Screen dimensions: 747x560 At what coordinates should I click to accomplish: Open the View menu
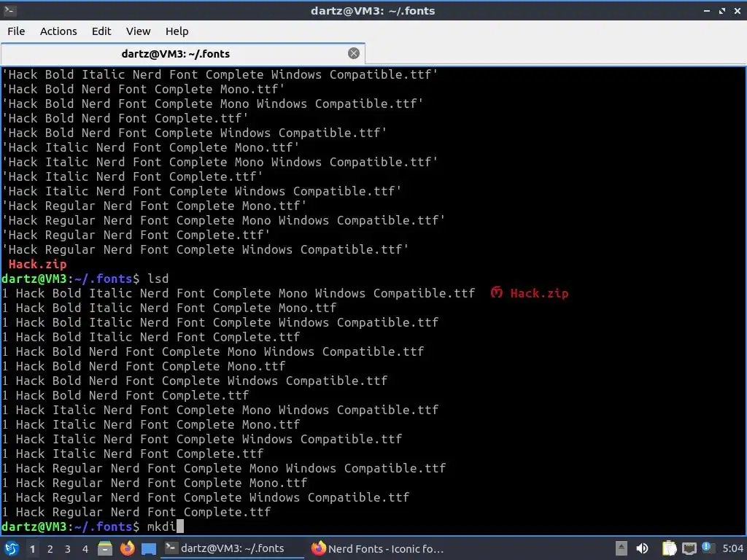point(138,31)
